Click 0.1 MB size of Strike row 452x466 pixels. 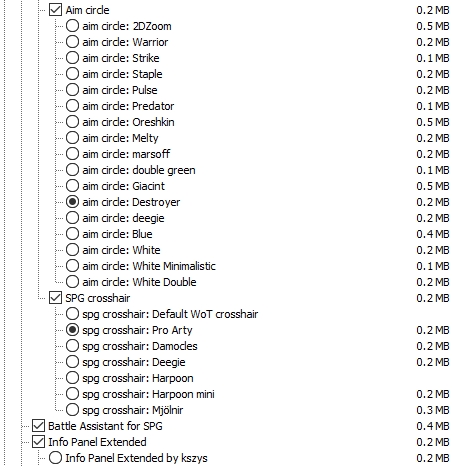[x=433, y=58]
